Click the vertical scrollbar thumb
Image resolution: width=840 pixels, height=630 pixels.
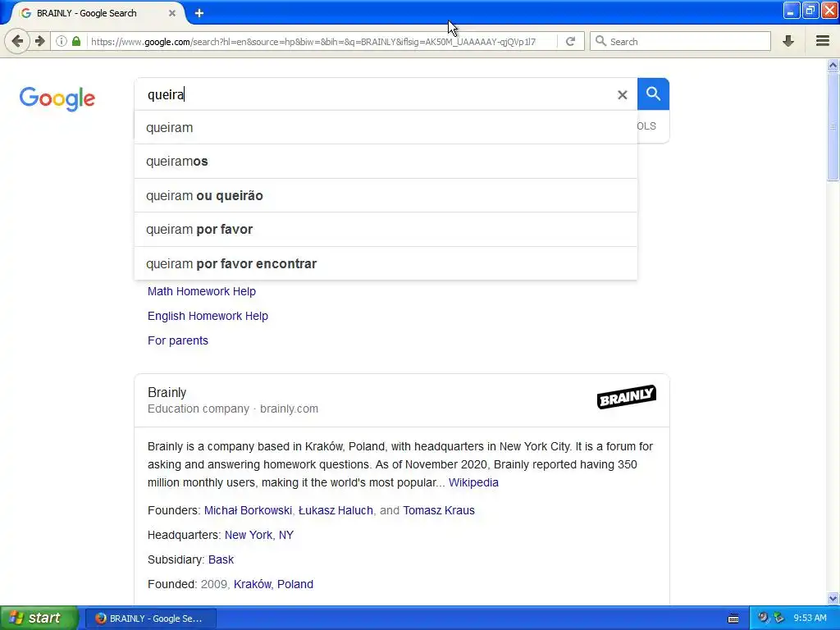[x=833, y=126]
